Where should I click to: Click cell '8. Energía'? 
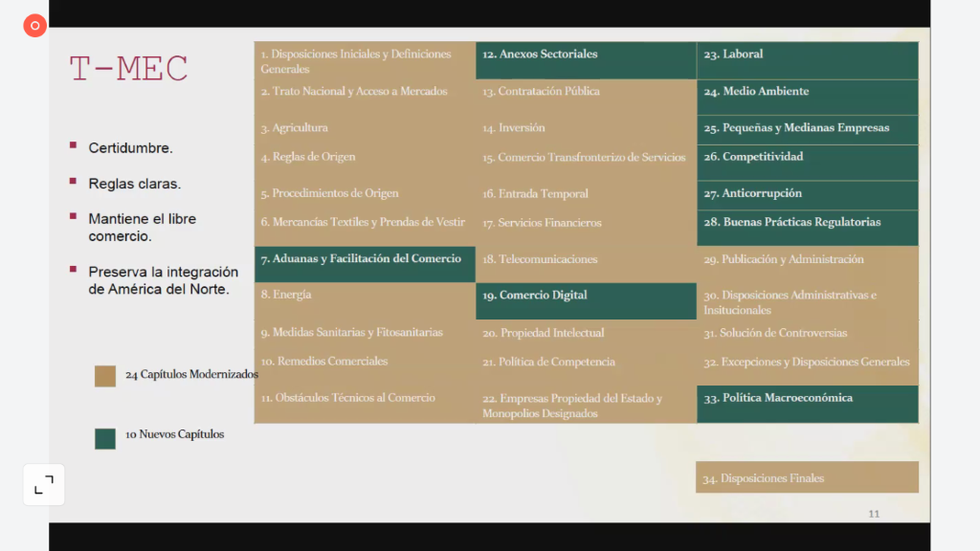[x=365, y=301]
